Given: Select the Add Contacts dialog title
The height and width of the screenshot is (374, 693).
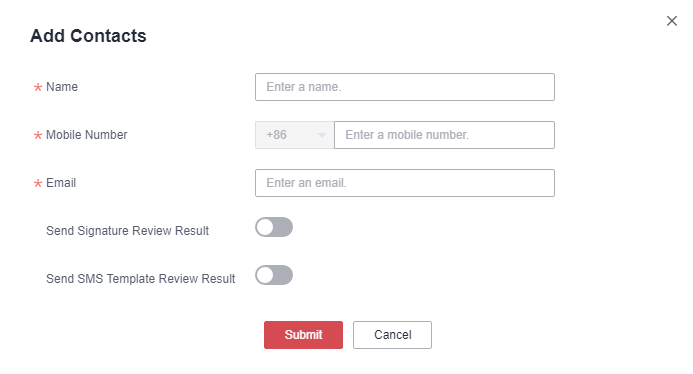Looking at the screenshot, I should [88, 36].
